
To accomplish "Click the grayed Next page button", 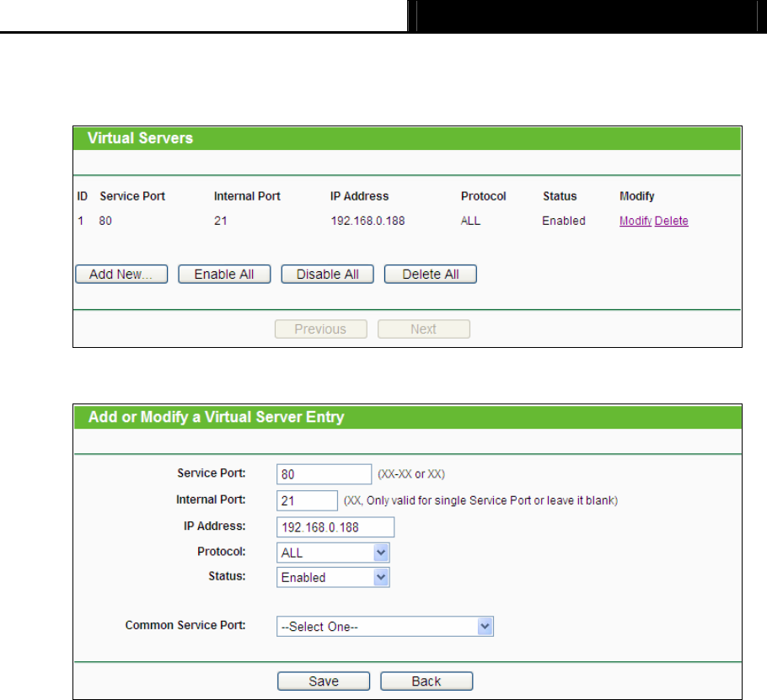I will coord(424,329).
